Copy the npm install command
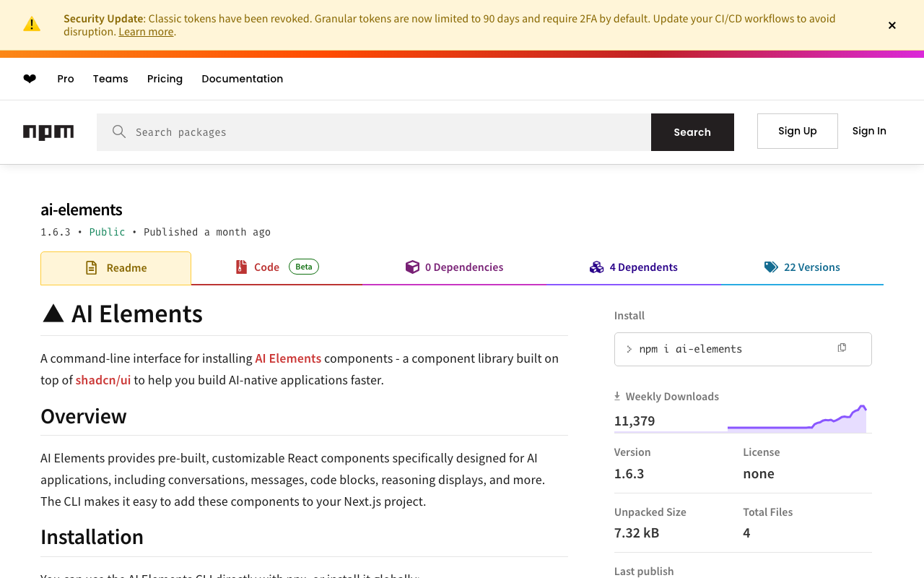The height and width of the screenshot is (578, 924). point(842,348)
